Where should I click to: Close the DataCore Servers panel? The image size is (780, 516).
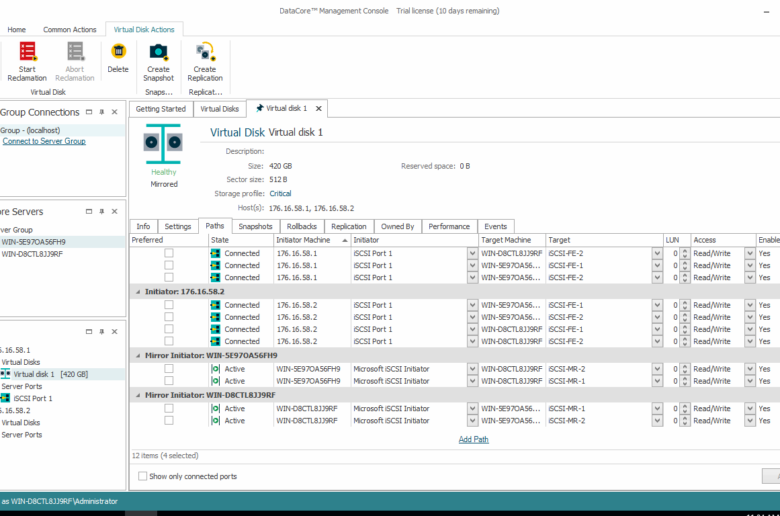(114, 211)
